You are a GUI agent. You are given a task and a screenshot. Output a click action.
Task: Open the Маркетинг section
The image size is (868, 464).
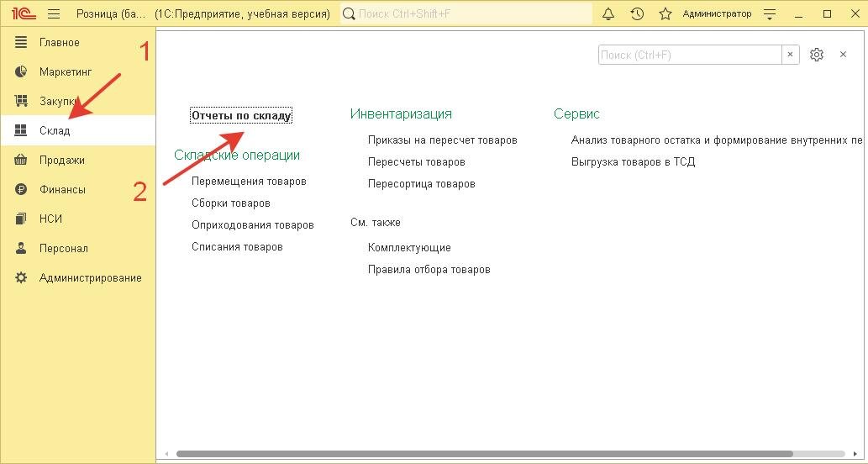[x=77, y=72]
